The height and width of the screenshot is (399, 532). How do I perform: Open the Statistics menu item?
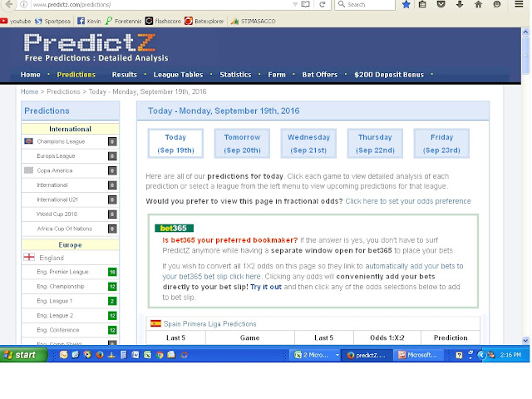coord(235,75)
